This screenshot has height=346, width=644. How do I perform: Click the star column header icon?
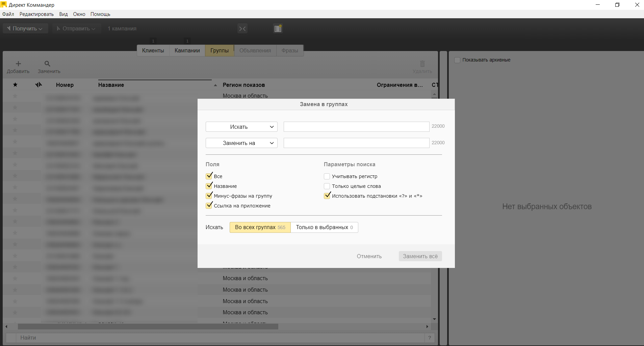(15, 85)
